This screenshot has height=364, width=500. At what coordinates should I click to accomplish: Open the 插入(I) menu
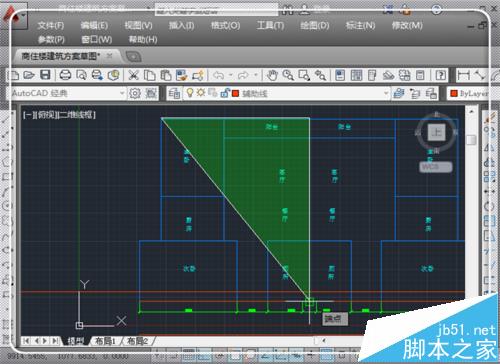[x=182, y=25]
